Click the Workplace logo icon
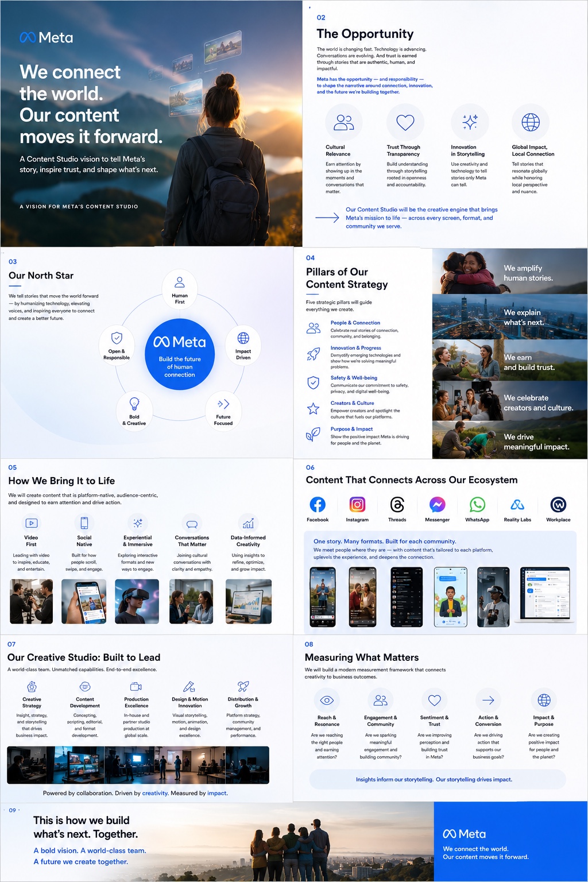The height and width of the screenshot is (882, 588). (x=558, y=505)
